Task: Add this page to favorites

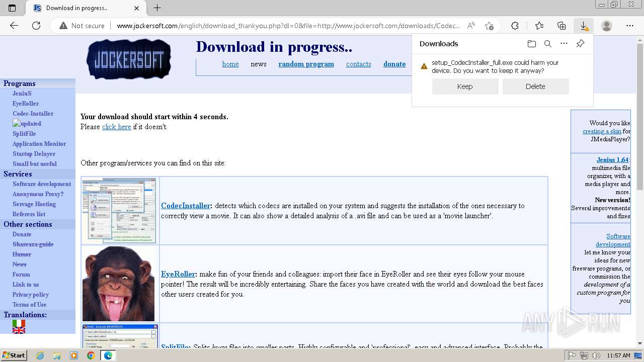Action: (489, 26)
